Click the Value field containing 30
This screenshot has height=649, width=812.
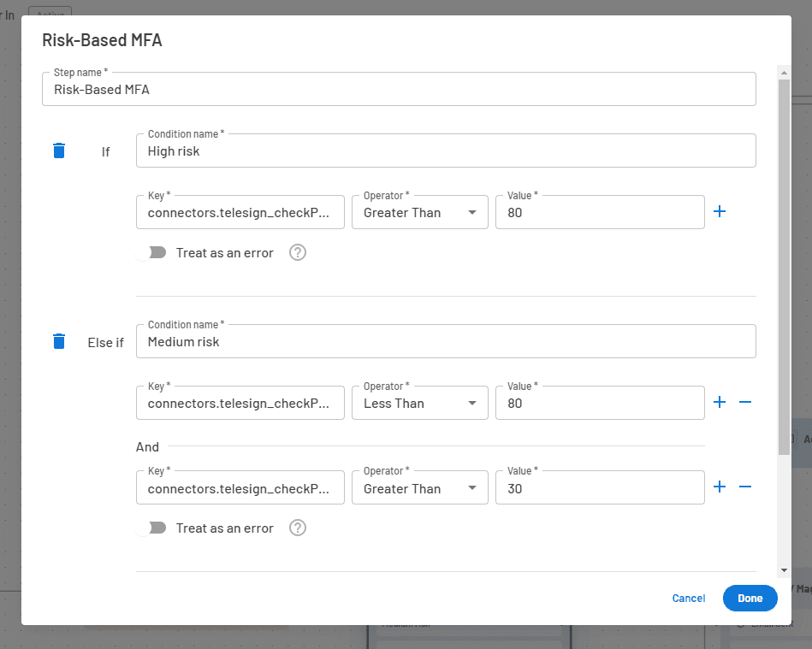(x=599, y=488)
